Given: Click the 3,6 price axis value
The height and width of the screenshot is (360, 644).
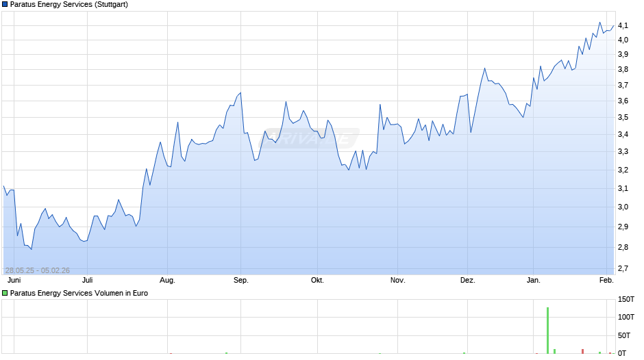Looking at the screenshot, I should (623, 101).
